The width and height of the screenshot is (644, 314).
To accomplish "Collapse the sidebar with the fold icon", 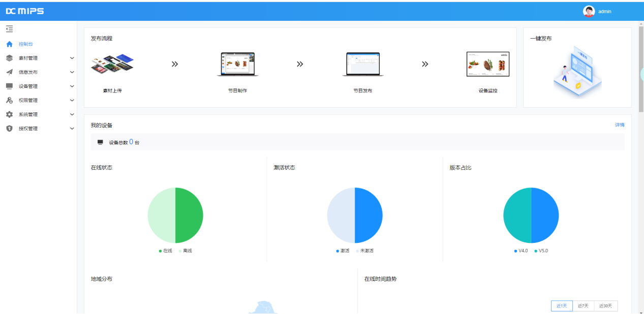I will pyautogui.click(x=9, y=29).
